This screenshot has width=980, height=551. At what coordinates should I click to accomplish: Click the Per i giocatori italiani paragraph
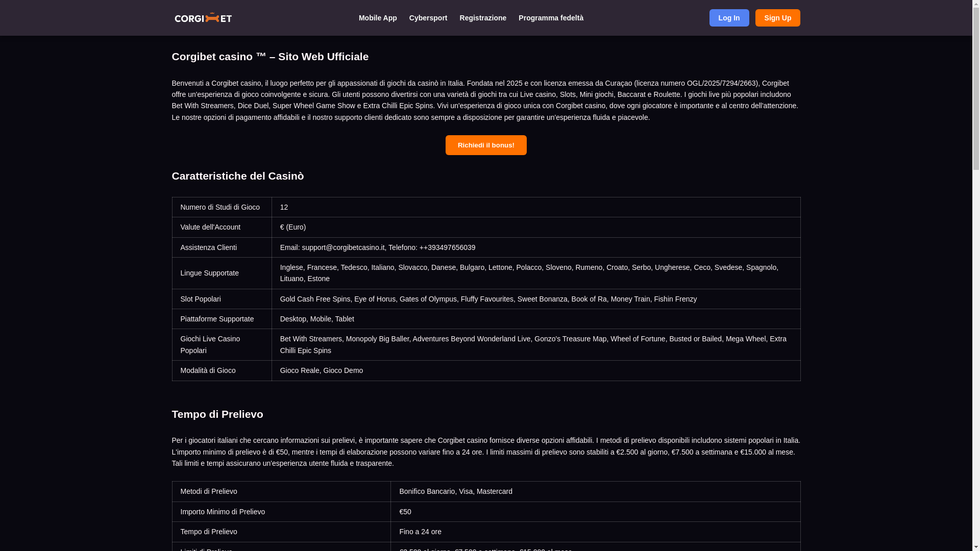(x=485, y=452)
